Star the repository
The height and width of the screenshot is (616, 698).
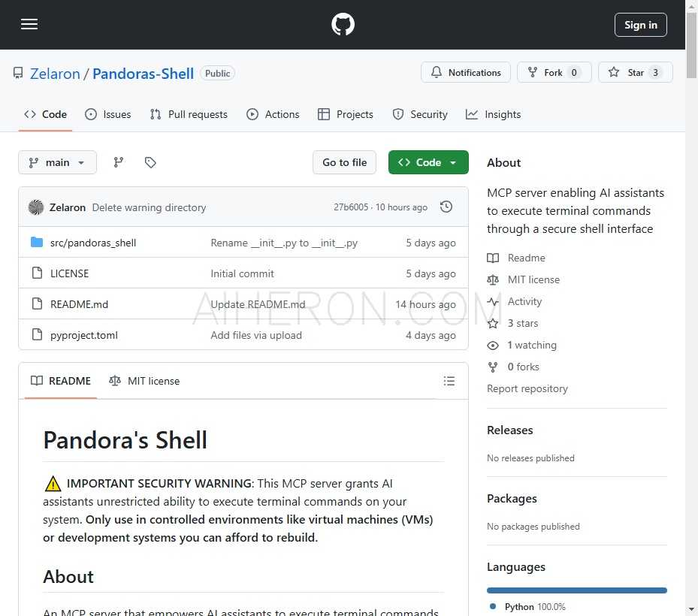tap(635, 73)
